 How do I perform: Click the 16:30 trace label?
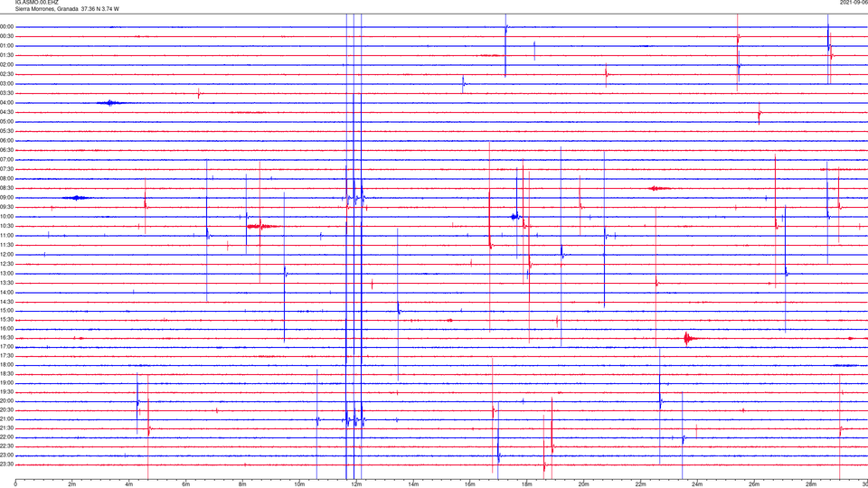[7, 337]
